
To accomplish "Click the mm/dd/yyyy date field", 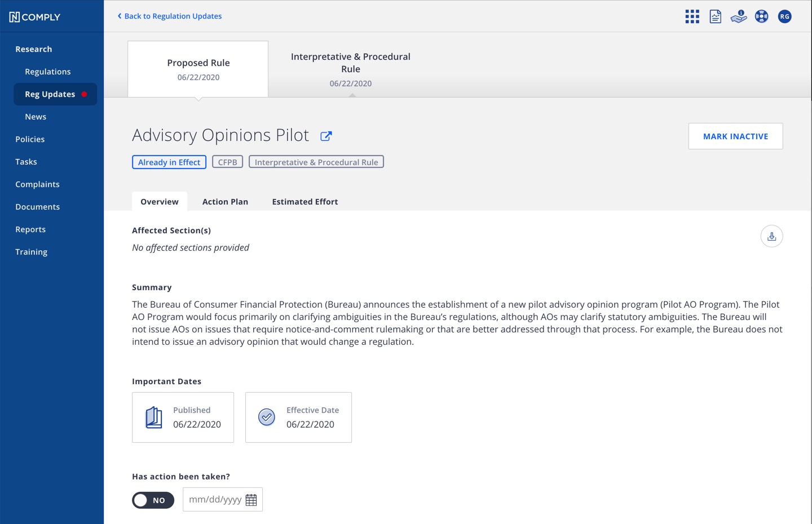I will [x=223, y=499].
